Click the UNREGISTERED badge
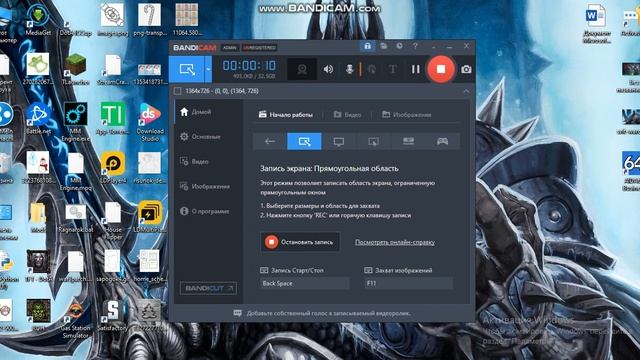This screenshot has width=640, height=360. (x=259, y=48)
